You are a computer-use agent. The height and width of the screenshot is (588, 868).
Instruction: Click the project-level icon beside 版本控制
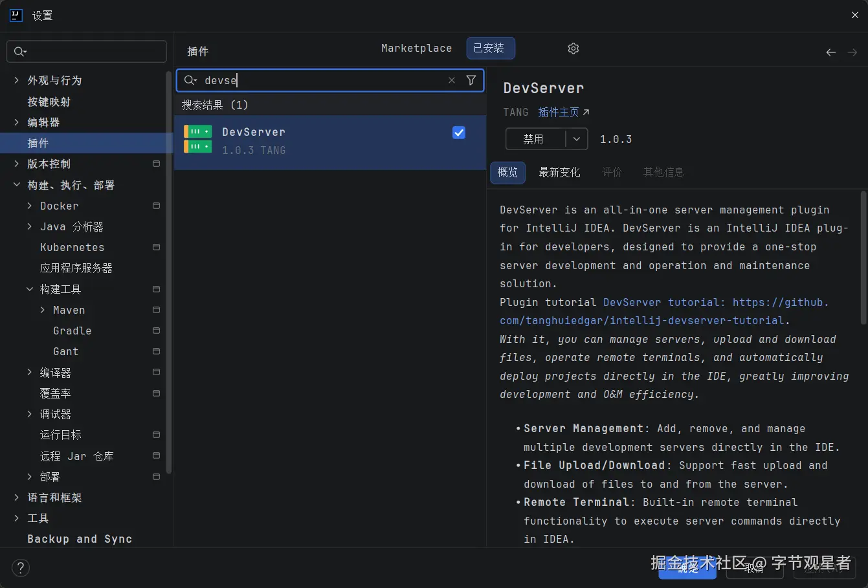(x=156, y=164)
